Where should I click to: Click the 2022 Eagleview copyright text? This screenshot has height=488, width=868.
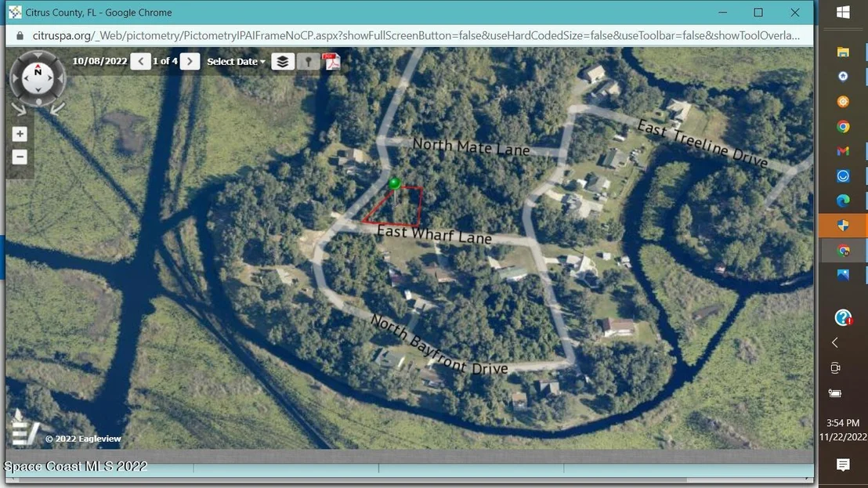[x=83, y=439]
